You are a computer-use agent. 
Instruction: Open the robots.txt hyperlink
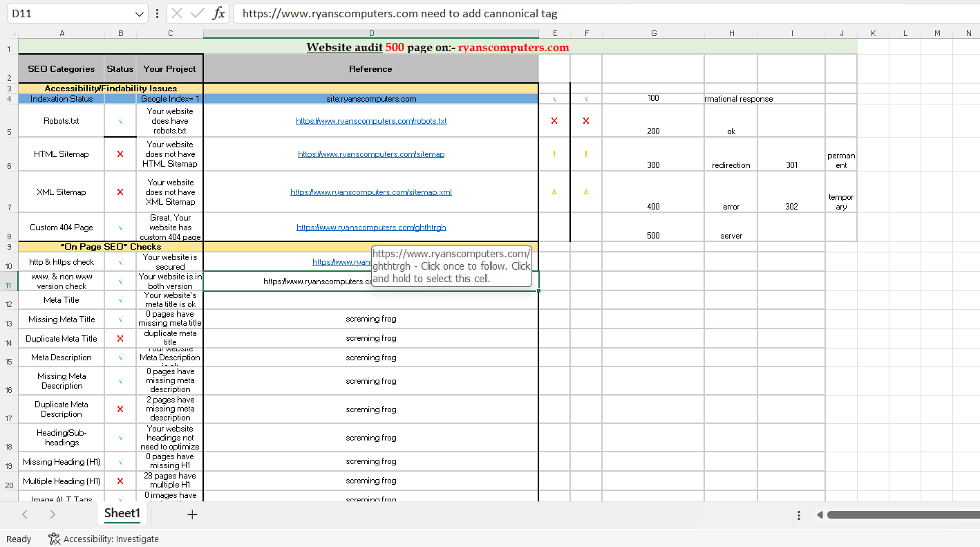point(371,121)
